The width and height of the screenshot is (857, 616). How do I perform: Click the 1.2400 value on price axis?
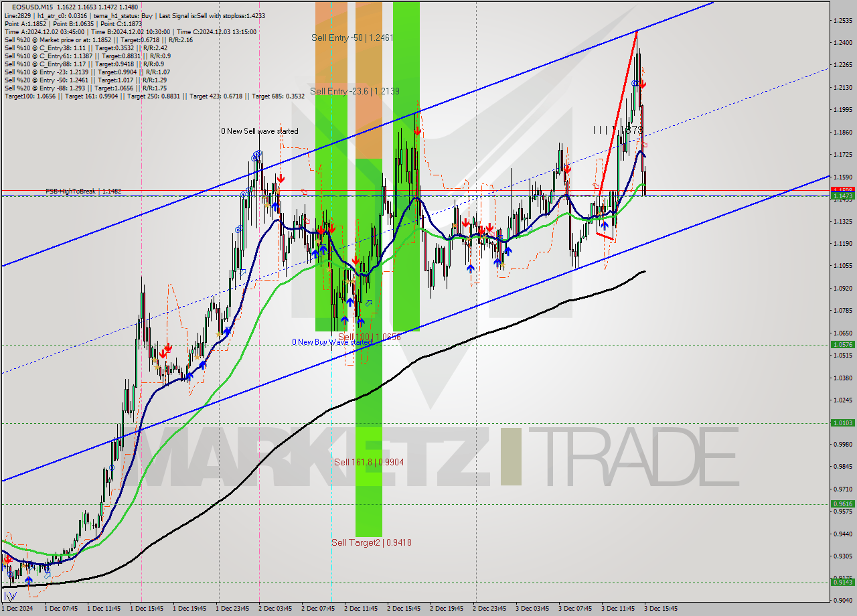[x=842, y=43]
